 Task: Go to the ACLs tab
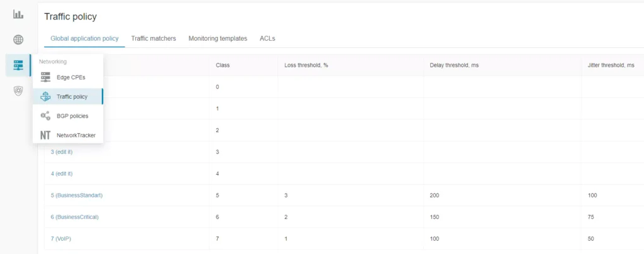click(x=267, y=38)
